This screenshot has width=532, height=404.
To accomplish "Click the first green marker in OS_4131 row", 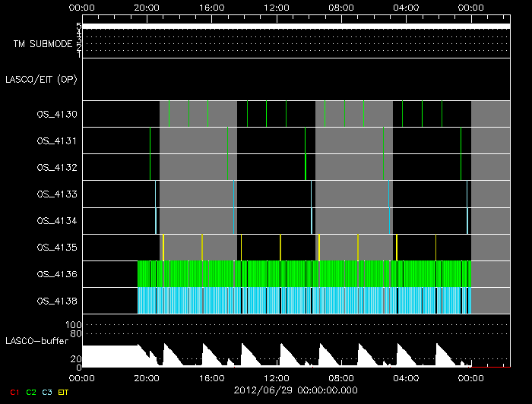I will [x=150, y=140].
